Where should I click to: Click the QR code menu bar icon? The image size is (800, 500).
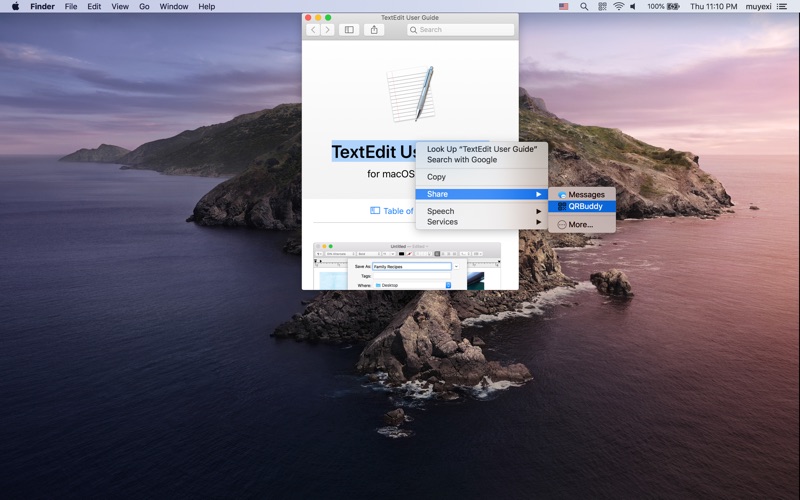tap(602, 6)
